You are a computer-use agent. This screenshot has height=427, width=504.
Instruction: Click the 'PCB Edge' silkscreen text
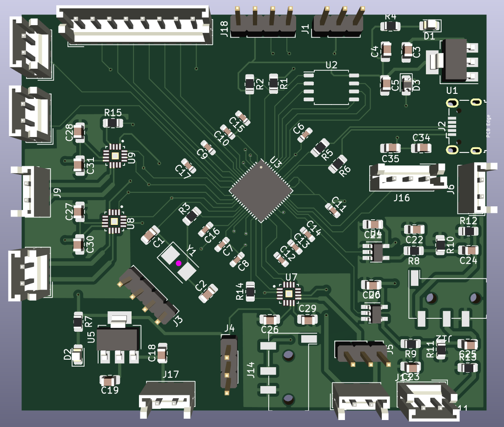pos(488,126)
